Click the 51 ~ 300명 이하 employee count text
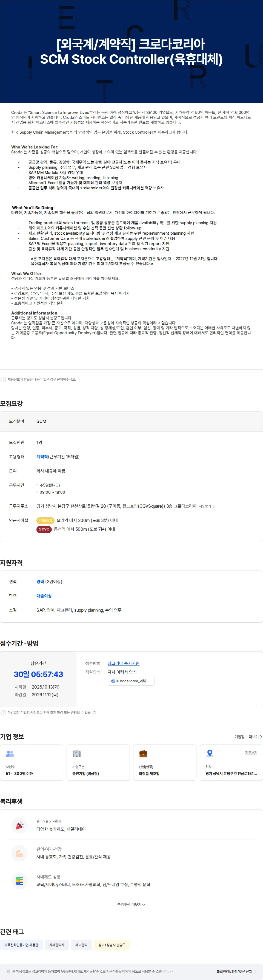 click(x=19, y=773)
